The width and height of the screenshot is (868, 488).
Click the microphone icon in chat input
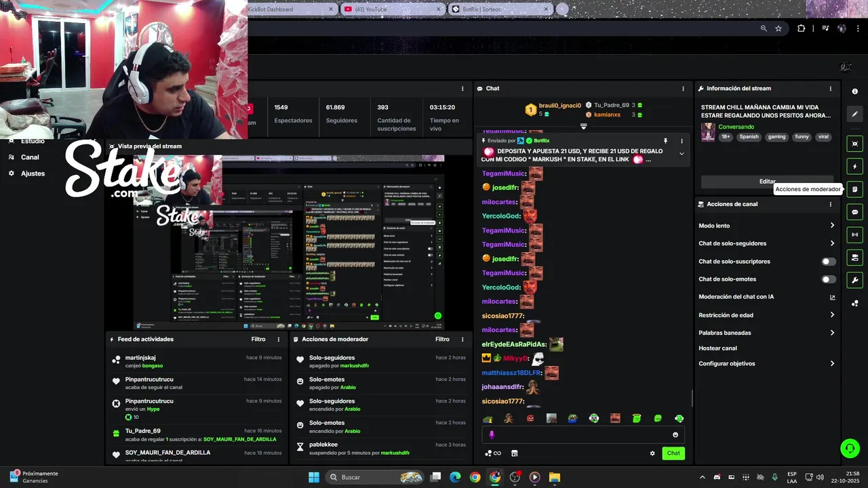click(492, 435)
